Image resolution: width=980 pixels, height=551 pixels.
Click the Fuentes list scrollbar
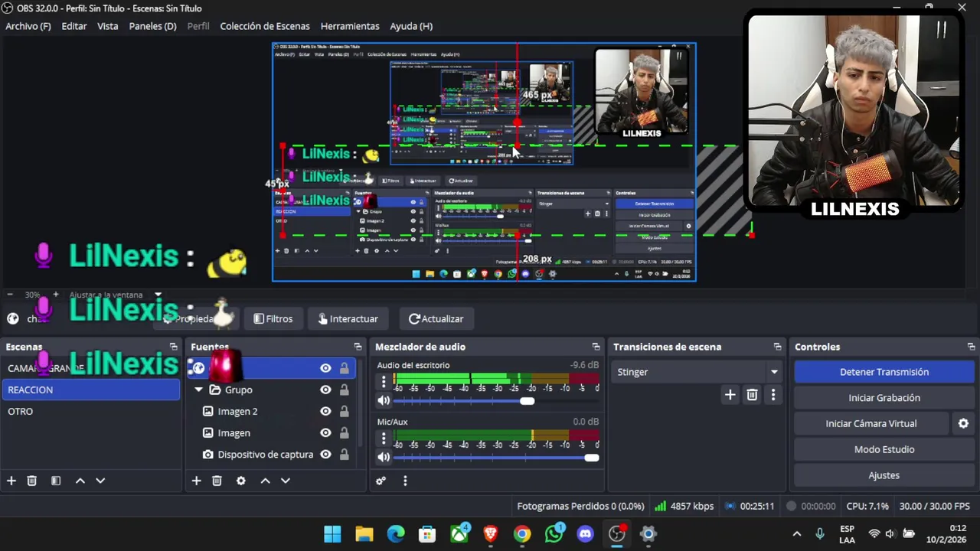360,402
